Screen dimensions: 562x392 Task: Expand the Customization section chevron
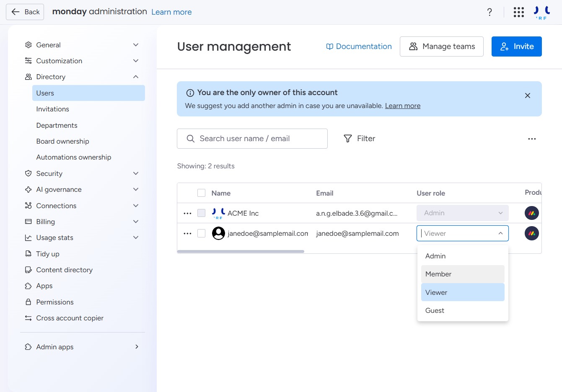pos(136,61)
